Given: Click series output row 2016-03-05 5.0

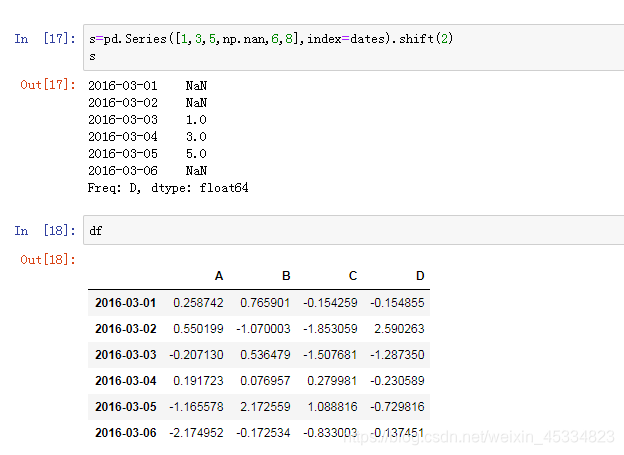Looking at the screenshot, I should [x=148, y=154].
